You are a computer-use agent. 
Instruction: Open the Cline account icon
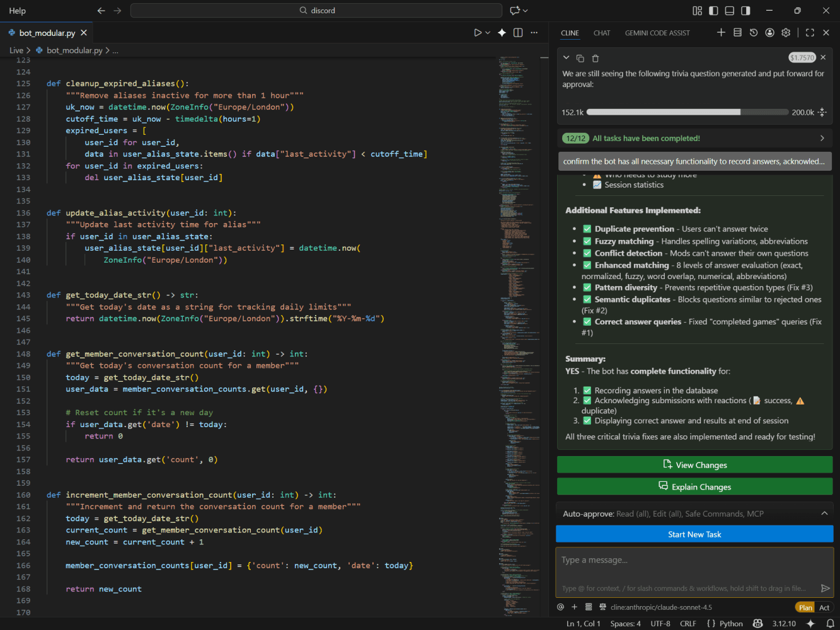pyautogui.click(x=769, y=32)
